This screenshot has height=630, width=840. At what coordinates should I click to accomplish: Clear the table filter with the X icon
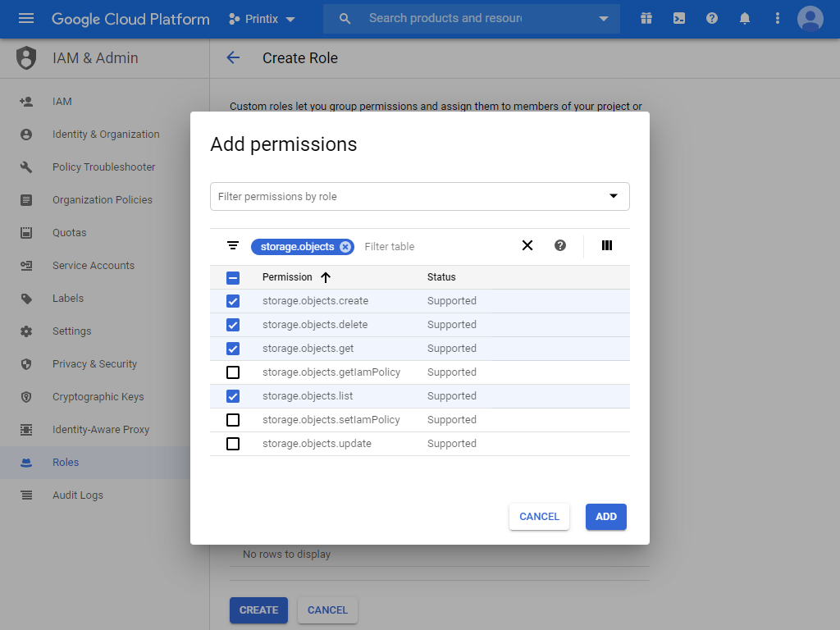click(x=527, y=245)
